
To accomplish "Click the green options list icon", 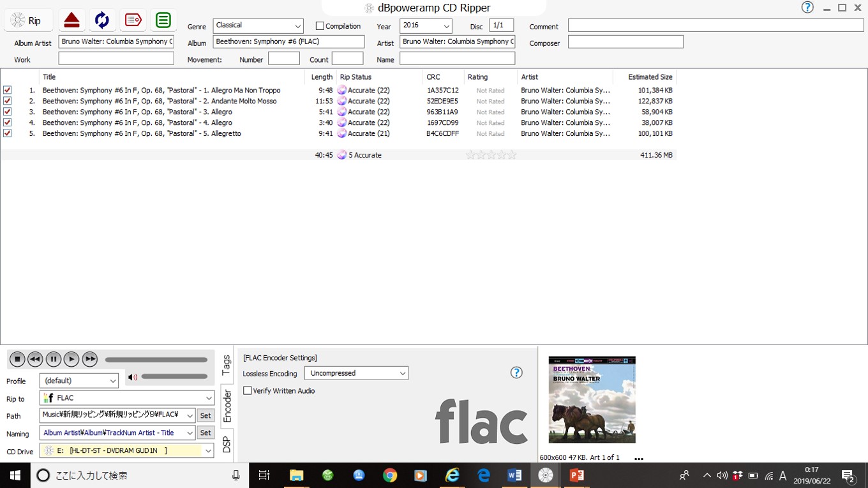I will (x=163, y=20).
